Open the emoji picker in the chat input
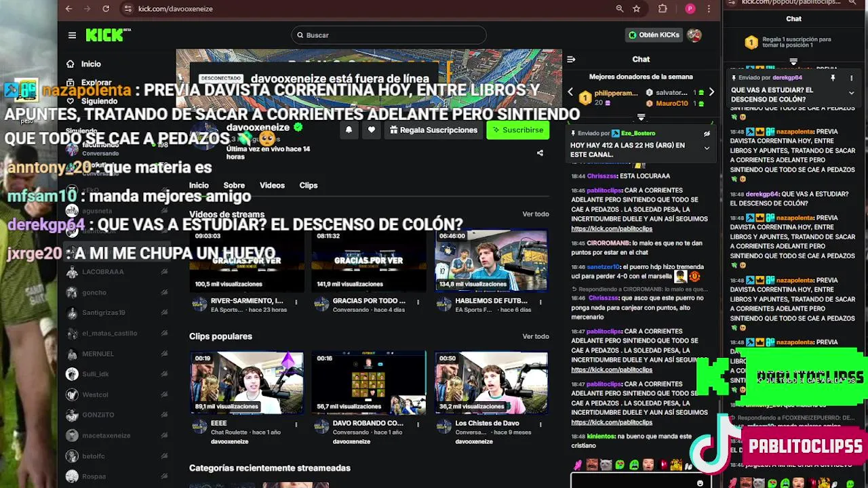 pos(700,483)
